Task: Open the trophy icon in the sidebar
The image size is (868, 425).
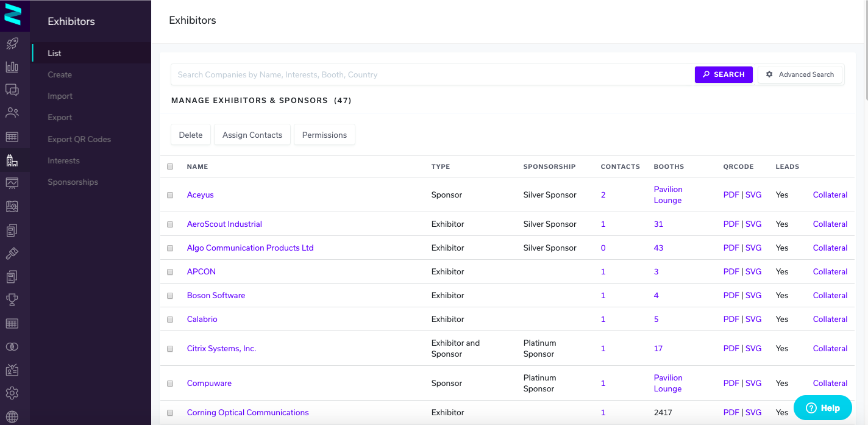Action: (x=12, y=299)
